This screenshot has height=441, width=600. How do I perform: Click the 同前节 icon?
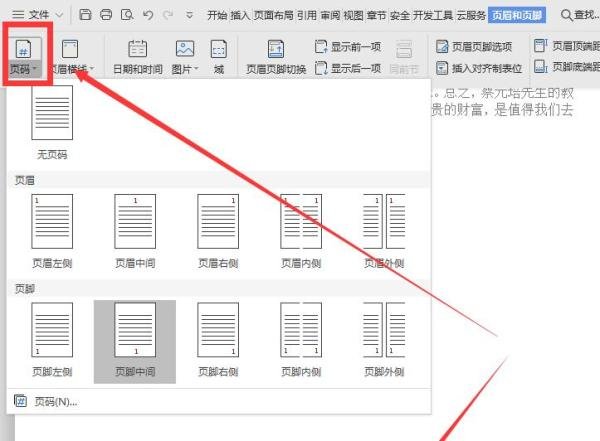click(x=404, y=49)
